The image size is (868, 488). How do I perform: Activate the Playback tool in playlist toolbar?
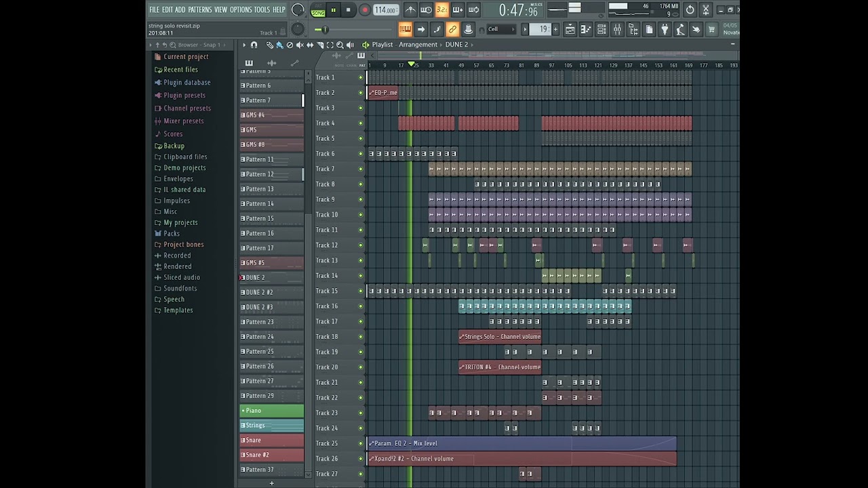(x=350, y=45)
